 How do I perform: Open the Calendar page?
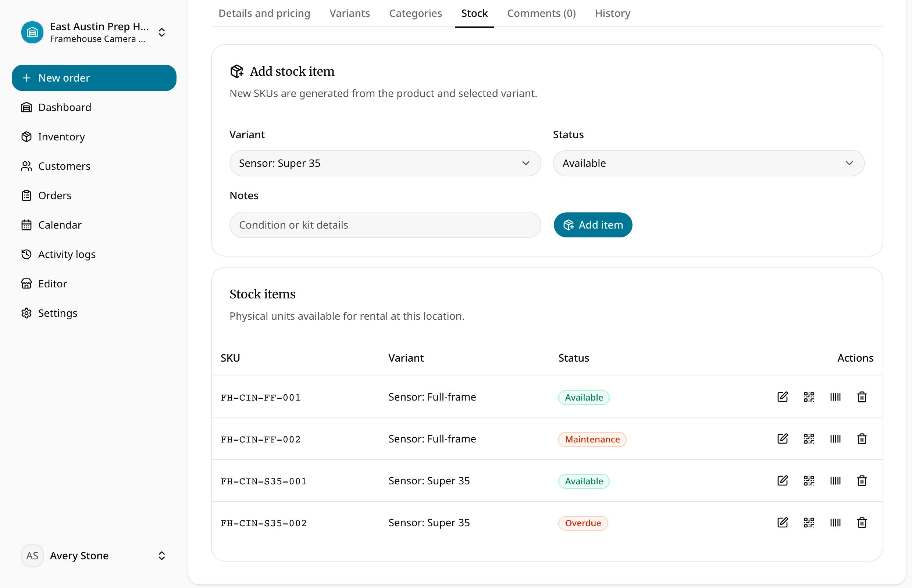coord(94,225)
